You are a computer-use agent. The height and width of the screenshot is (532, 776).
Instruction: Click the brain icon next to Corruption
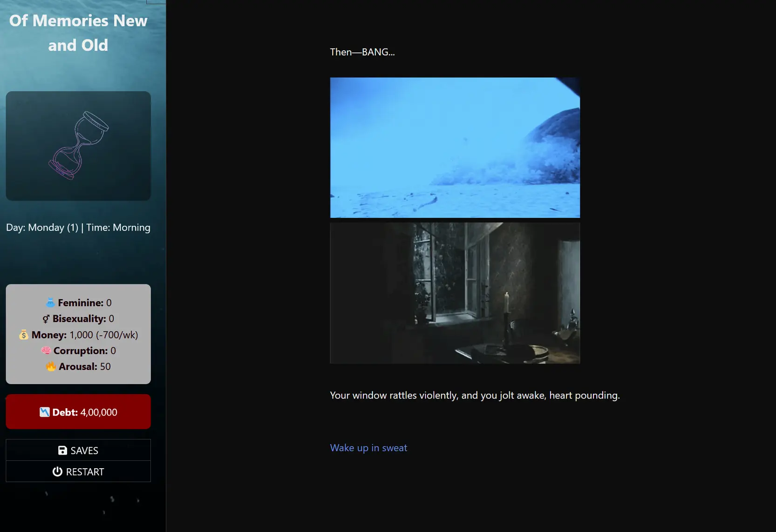(46, 351)
